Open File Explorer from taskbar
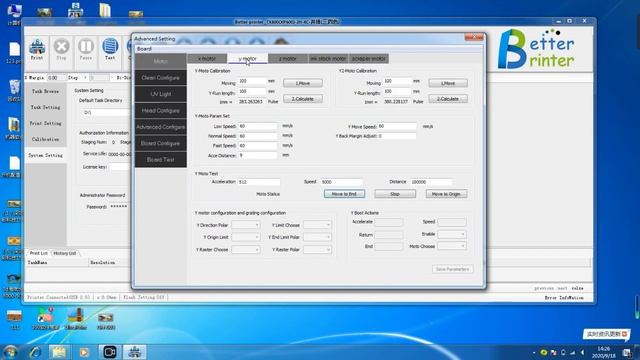 (60, 352)
